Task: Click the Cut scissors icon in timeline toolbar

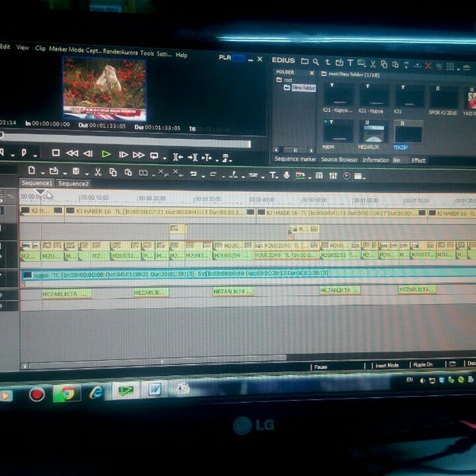Action: coord(98,172)
